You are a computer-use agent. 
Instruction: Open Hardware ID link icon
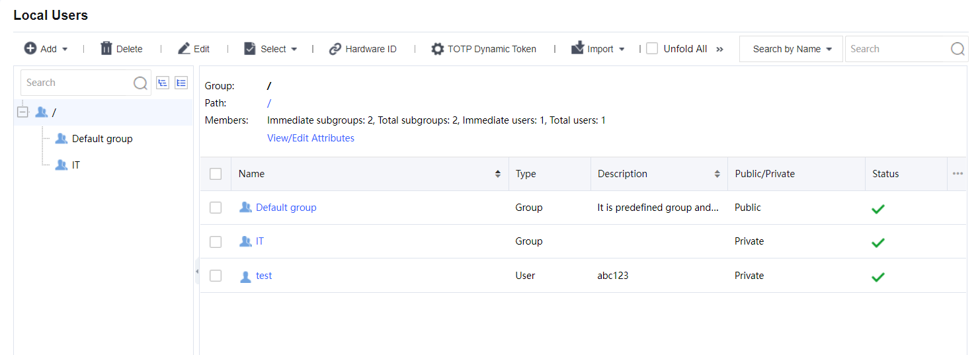pyautogui.click(x=335, y=49)
